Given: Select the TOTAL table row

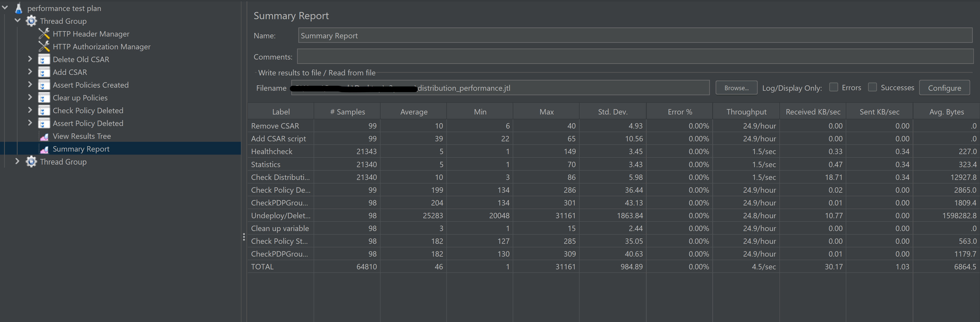Looking at the screenshot, I should coord(614,267).
